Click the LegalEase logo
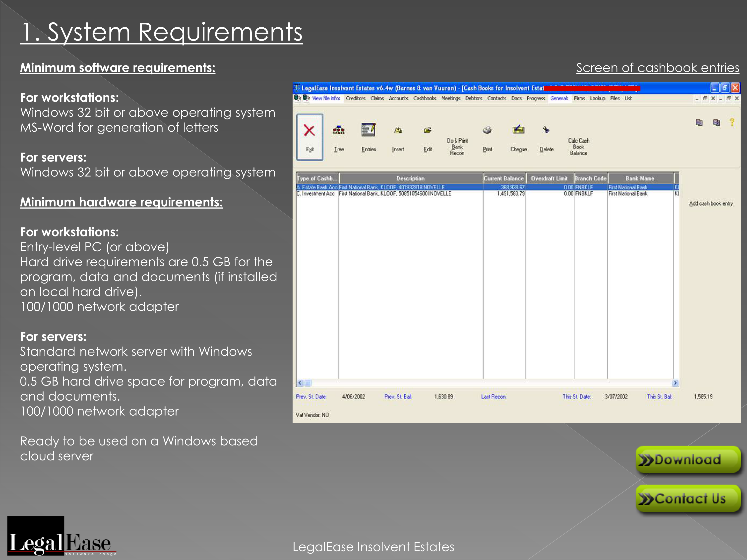This screenshot has height=560, width=747. coord(62,536)
